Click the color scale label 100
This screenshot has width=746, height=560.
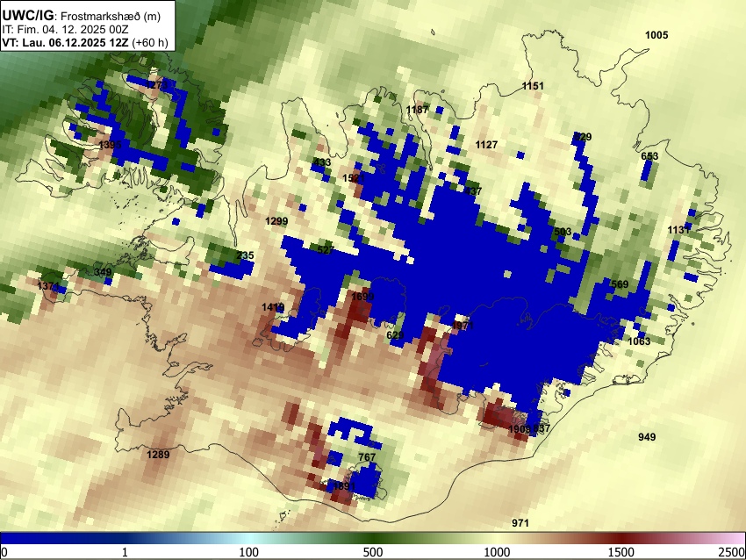[248, 552]
